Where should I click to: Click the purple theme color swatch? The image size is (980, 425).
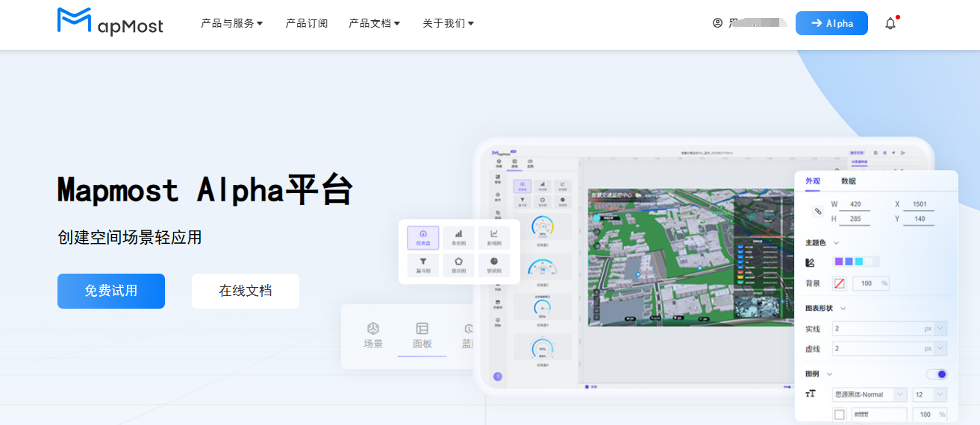839,262
